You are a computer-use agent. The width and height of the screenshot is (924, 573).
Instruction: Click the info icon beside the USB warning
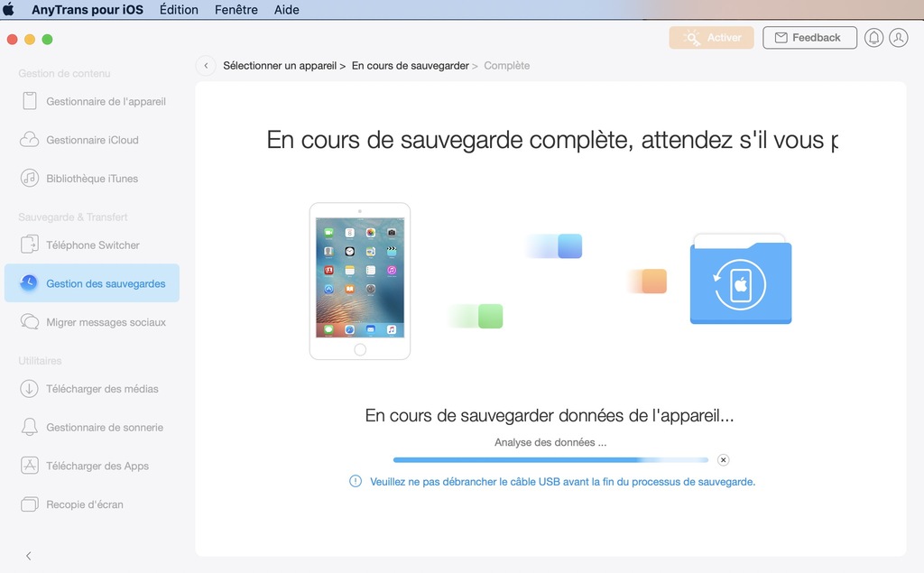point(356,481)
